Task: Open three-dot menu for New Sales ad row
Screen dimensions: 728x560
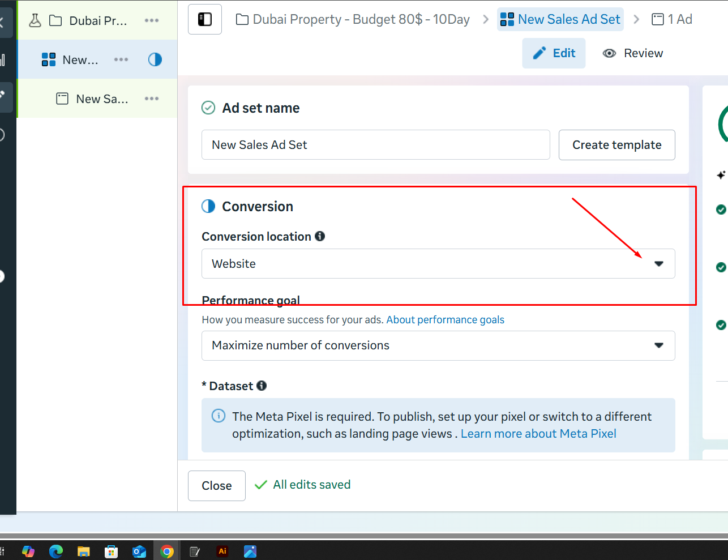Action: 152,99
